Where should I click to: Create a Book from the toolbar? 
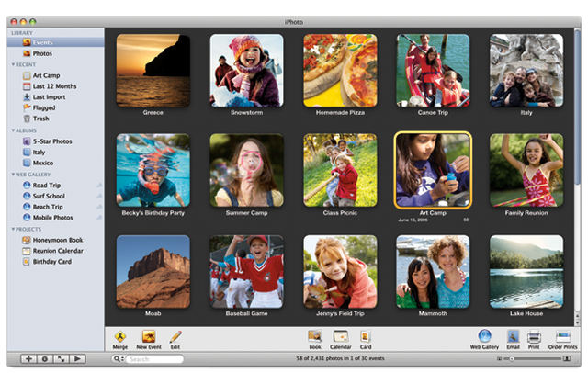click(x=315, y=336)
